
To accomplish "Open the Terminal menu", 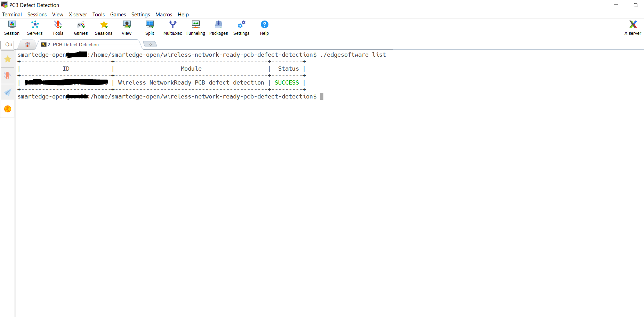I will point(12,15).
